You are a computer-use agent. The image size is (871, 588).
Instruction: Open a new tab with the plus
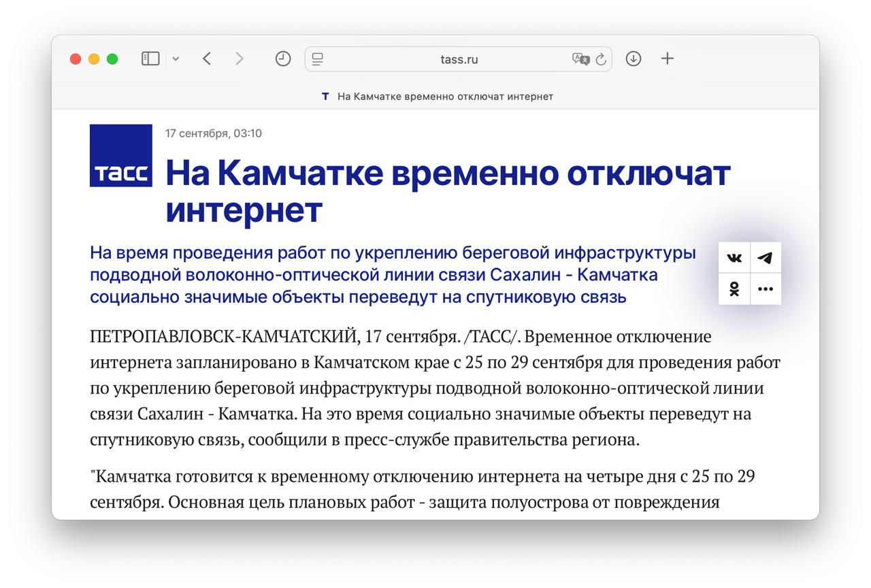click(x=667, y=59)
